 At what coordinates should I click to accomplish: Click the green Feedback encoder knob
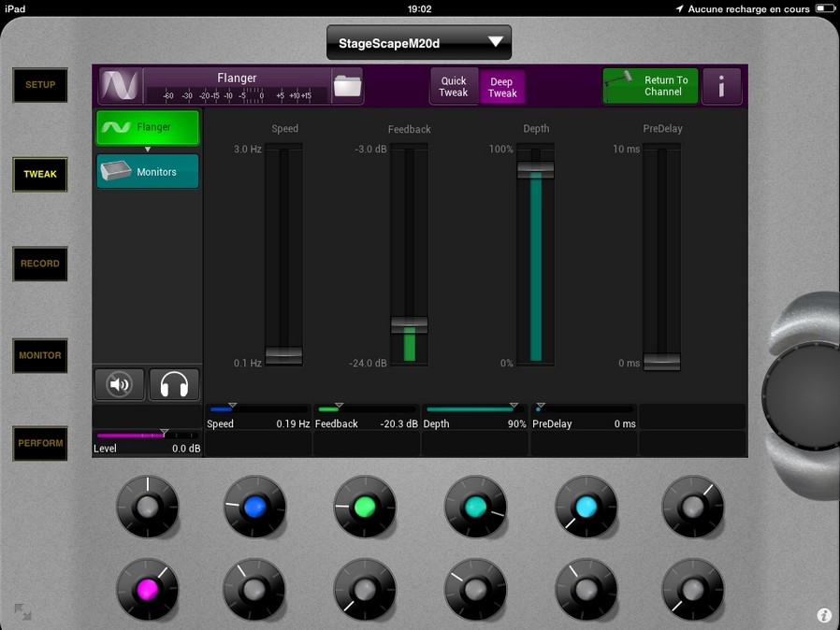point(365,506)
